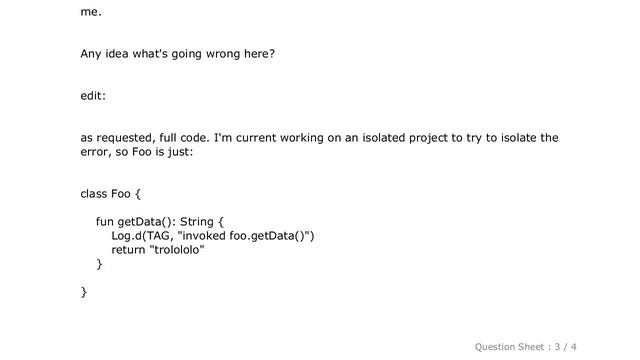Click the 'edit:' text line

[93, 96]
